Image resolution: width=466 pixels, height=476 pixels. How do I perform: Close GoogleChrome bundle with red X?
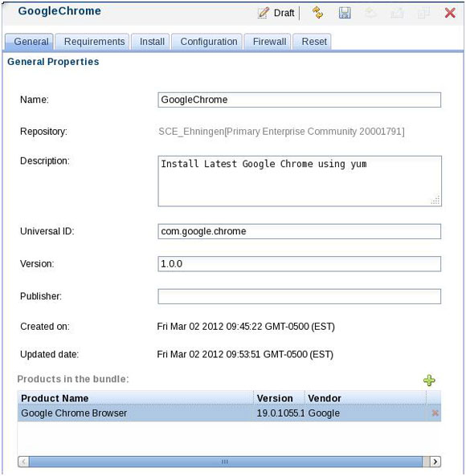(450, 13)
